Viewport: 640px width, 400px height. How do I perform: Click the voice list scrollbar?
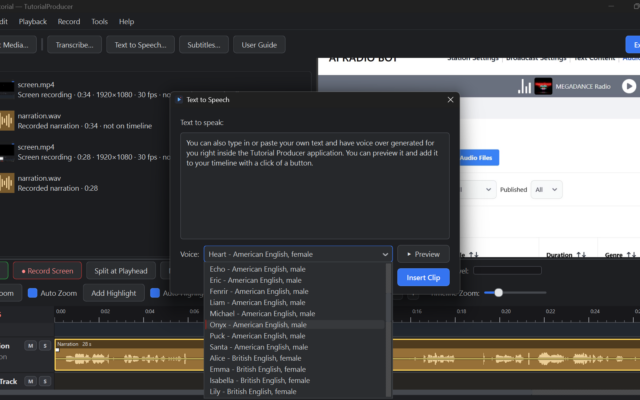pyautogui.click(x=389, y=330)
